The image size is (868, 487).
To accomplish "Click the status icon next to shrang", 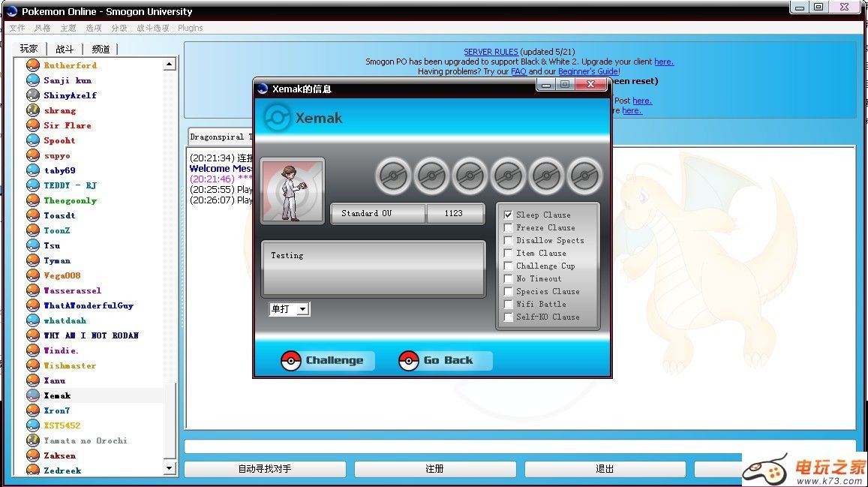I will coord(33,110).
